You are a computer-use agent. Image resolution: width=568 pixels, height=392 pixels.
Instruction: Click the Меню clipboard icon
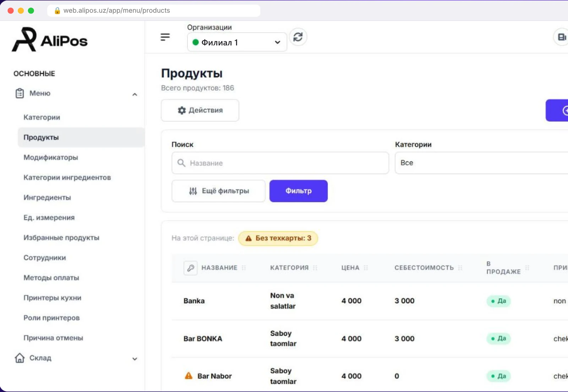point(20,93)
